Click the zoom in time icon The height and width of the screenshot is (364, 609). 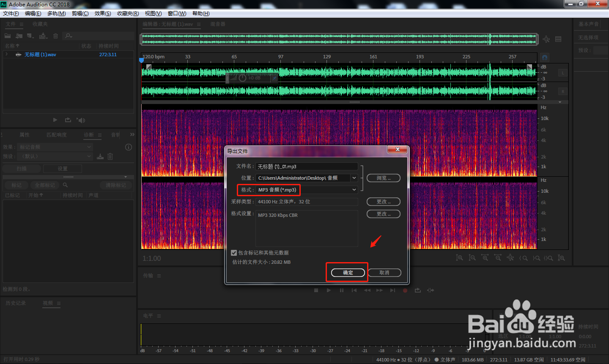(485, 258)
